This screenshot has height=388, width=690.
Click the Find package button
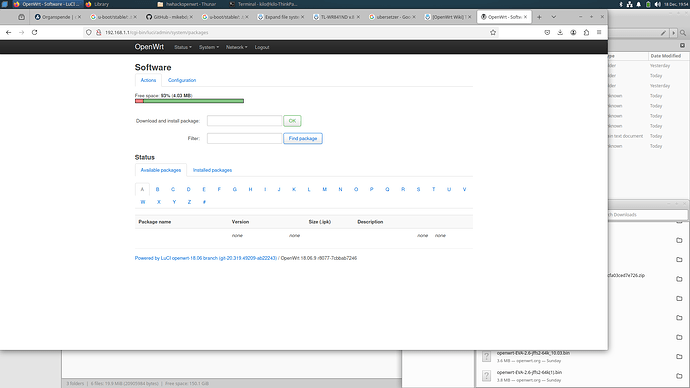coord(303,139)
